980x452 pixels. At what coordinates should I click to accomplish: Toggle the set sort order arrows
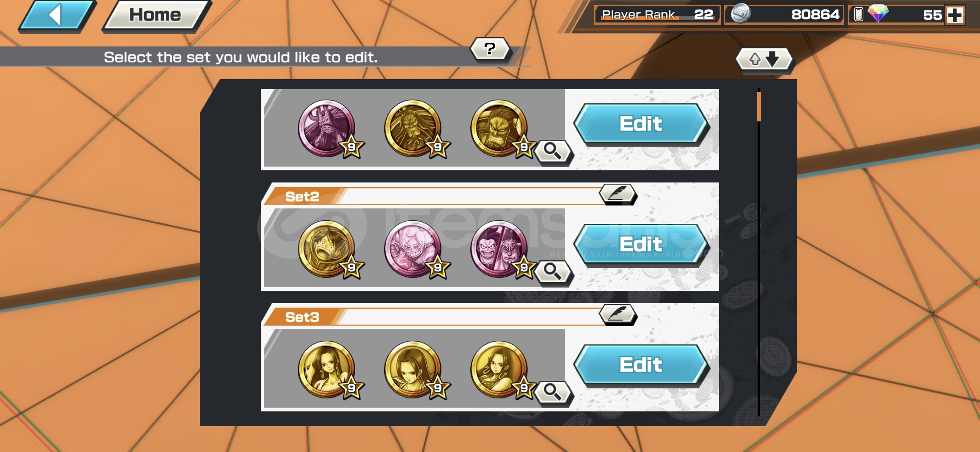(x=764, y=59)
